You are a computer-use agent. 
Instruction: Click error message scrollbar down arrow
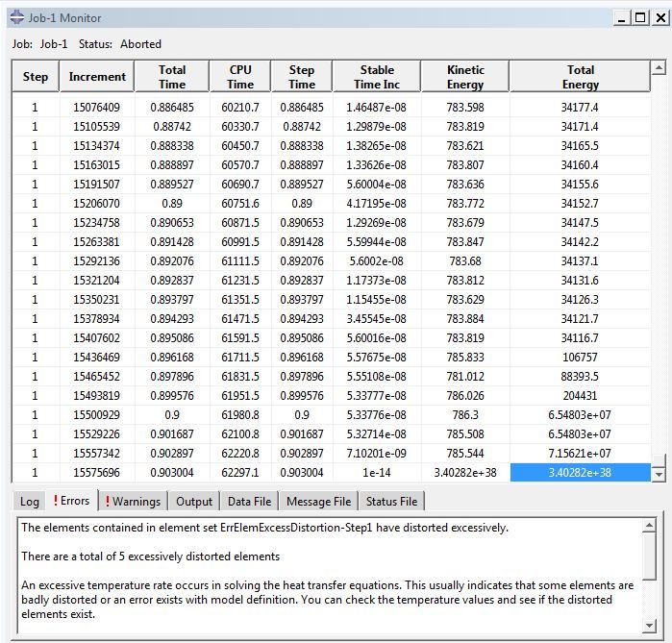coord(649,626)
